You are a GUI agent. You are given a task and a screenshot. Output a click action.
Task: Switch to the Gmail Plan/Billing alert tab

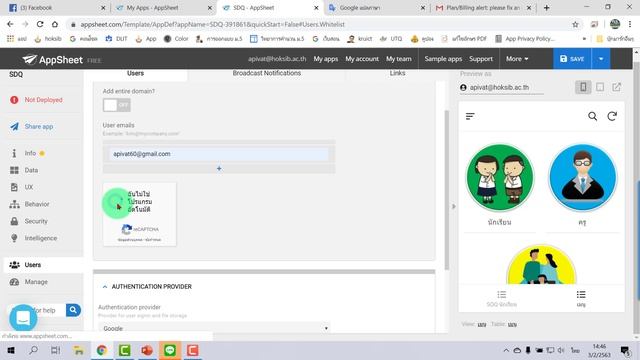484,8
